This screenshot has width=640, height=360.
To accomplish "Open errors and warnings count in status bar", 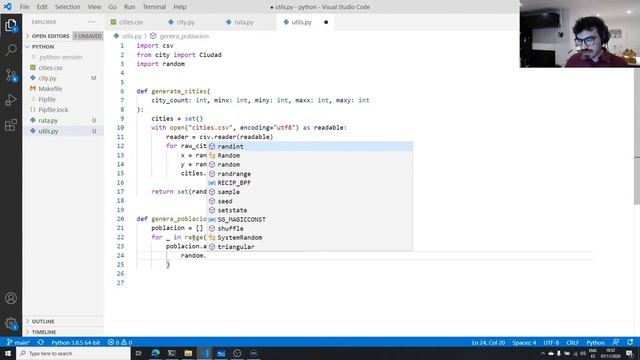I will coord(120,342).
